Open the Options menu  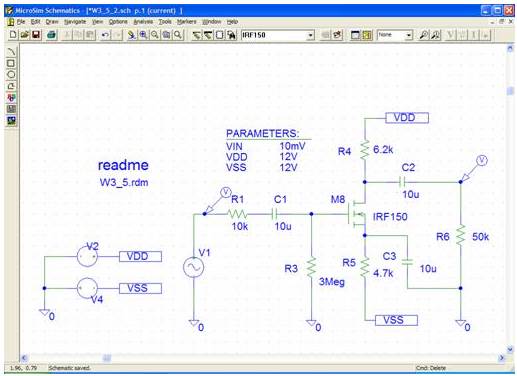tap(118, 22)
